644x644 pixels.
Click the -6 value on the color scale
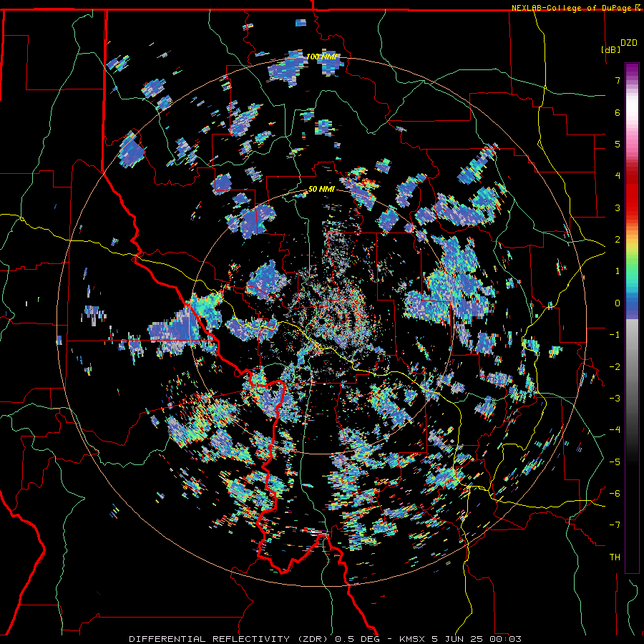pos(615,494)
